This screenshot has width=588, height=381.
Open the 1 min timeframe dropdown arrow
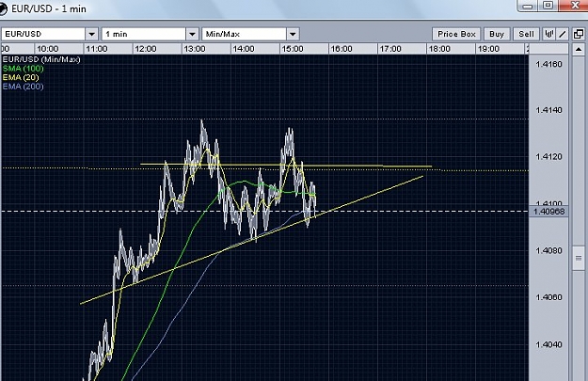(x=192, y=34)
